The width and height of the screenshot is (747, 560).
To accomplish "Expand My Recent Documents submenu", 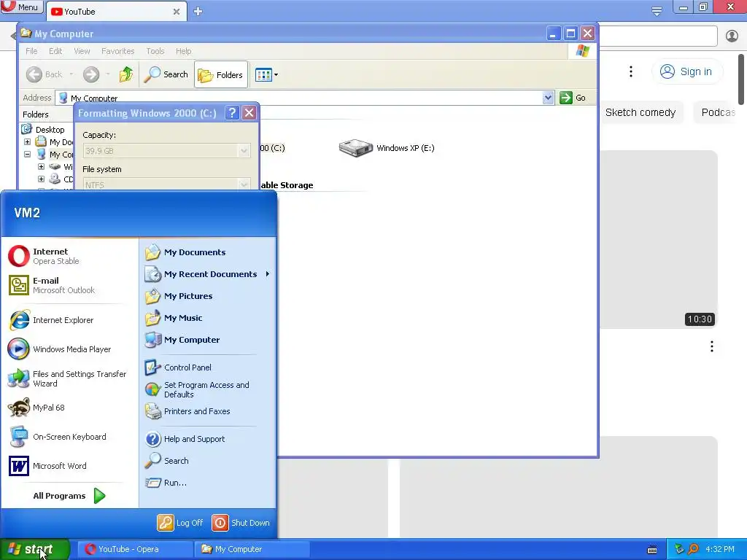I will 207,274.
